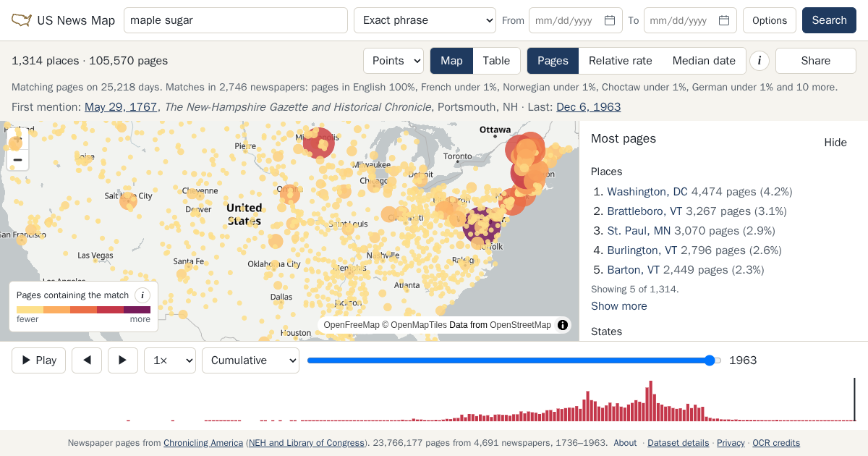
Task: Click the info icon beside Median date
Action: pos(759,61)
